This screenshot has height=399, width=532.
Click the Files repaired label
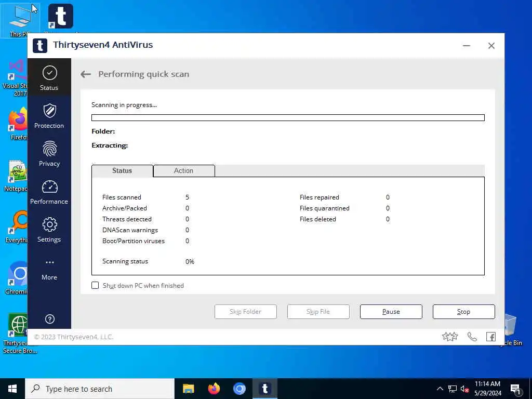tap(320, 197)
